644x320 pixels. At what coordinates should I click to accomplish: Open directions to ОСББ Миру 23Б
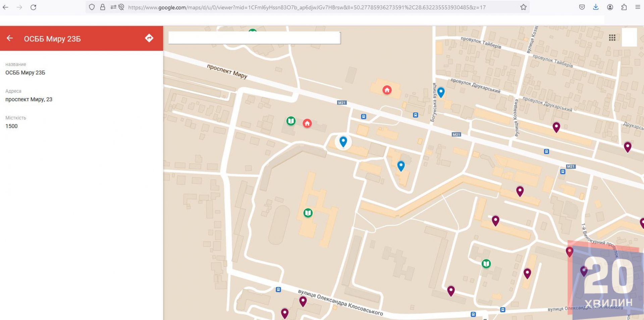pyautogui.click(x=149, y=38)
